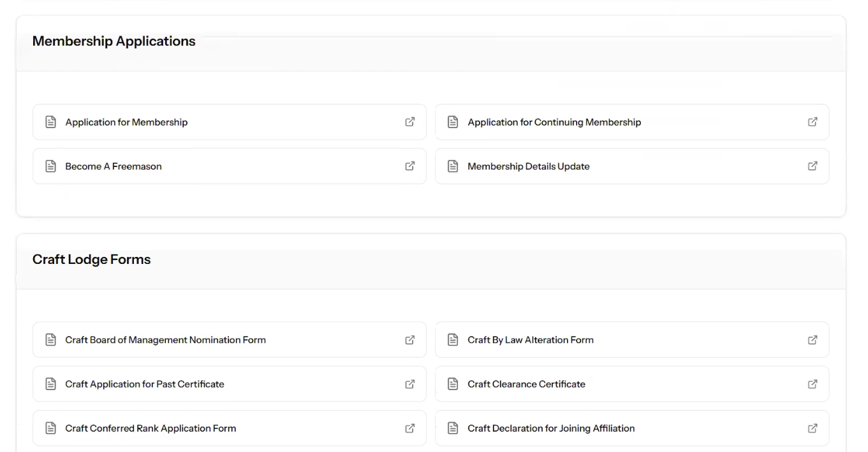Click external-link icon on Become A Freemason row

(x=410, y=166)
